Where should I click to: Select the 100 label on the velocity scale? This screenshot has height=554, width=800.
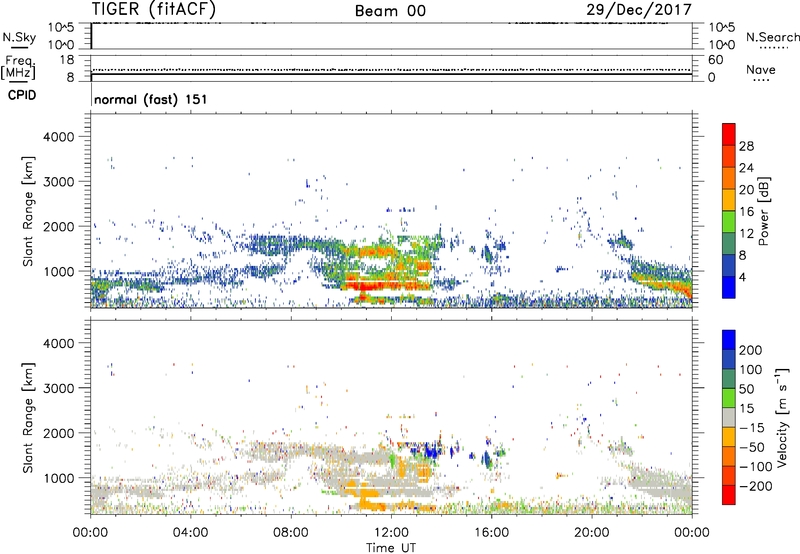point(751,369)
